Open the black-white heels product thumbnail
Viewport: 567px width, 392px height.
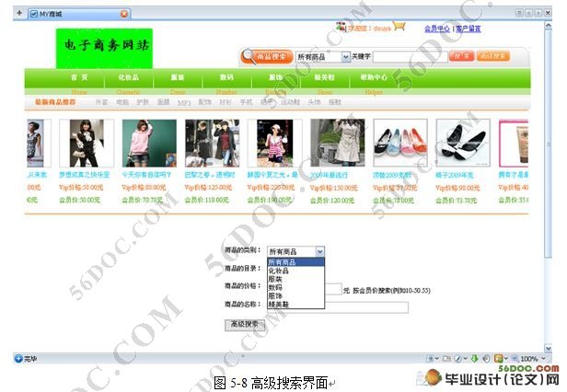click(463, 144)
